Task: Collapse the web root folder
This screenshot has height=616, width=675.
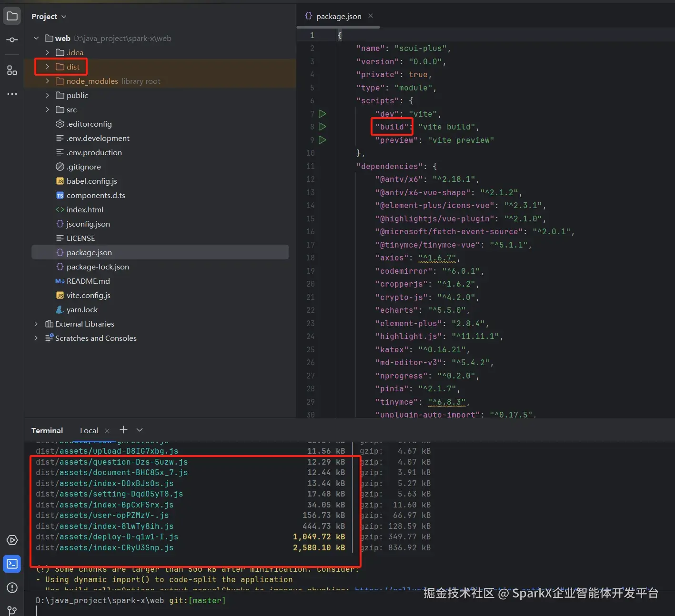Action: 36,38
